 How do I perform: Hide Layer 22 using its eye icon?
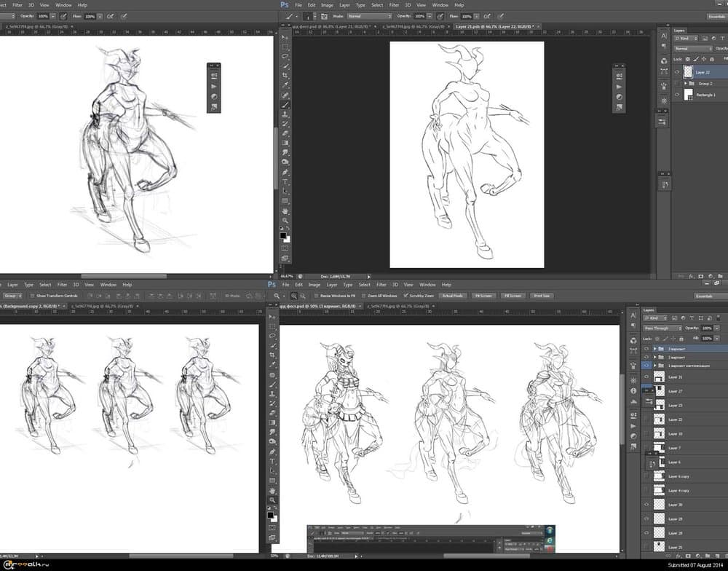pos(677,72)
